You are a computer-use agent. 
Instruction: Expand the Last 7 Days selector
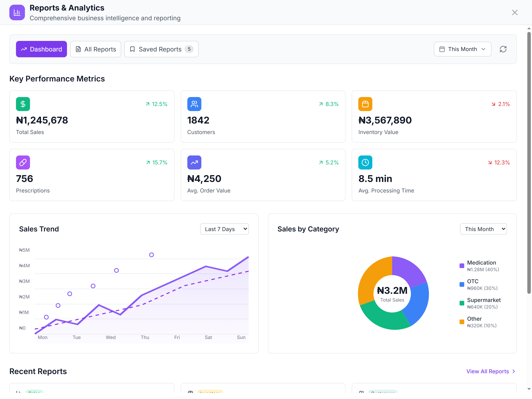pyautogui.click(x=224, y=229)
